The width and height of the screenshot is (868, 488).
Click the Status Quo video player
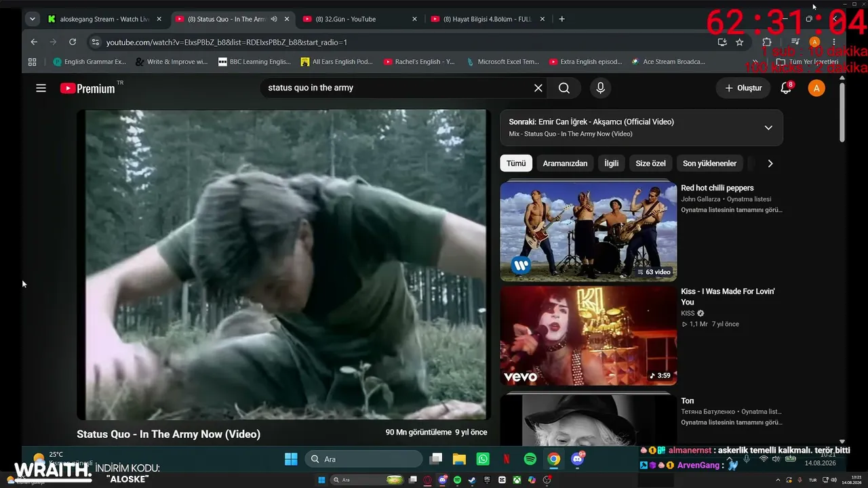(285, 264)
